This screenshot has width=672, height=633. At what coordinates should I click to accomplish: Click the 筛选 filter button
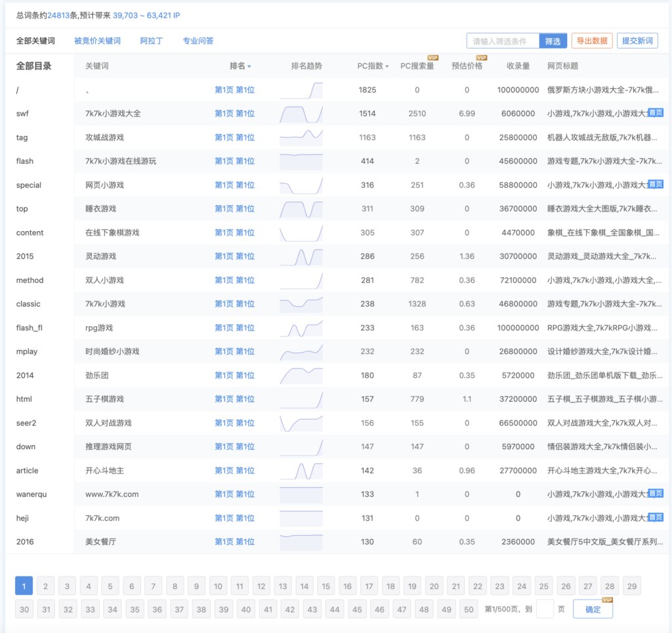553,41
